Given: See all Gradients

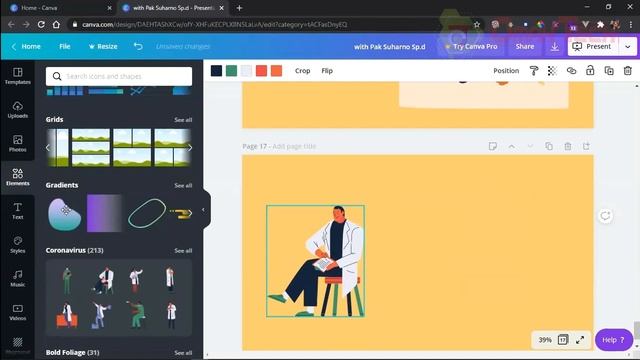Looking at the screenshot, I should (x=183, y=185).
